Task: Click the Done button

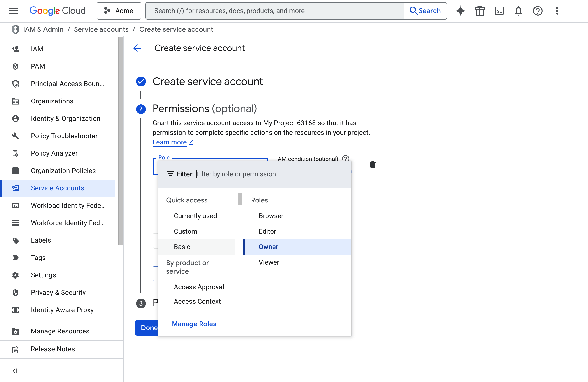Action: click(147, 328)
